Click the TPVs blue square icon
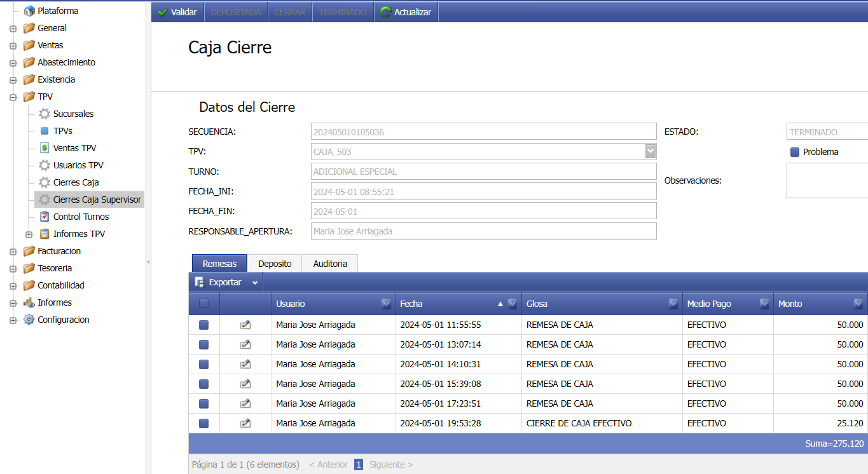The height and width of the screenshot is (474, 868). point(45,131)
